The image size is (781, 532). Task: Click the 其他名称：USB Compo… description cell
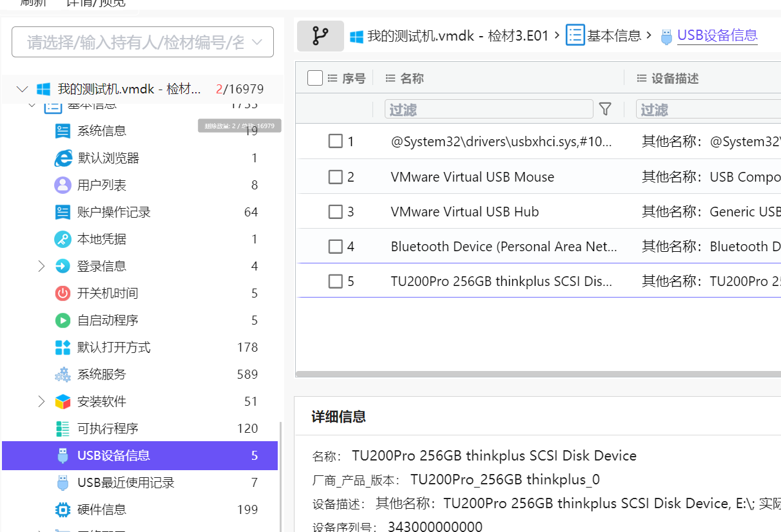[x=711, y=176]
